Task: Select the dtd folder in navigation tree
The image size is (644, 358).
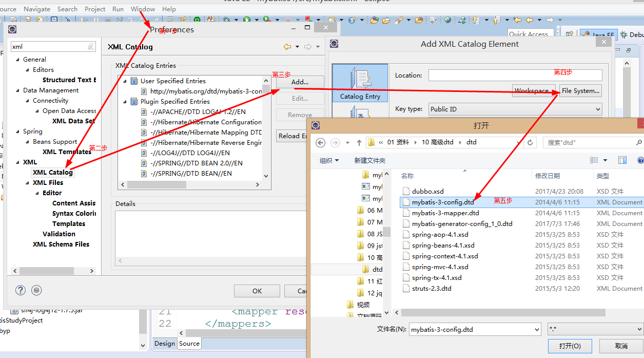Action: click(372, 269)
